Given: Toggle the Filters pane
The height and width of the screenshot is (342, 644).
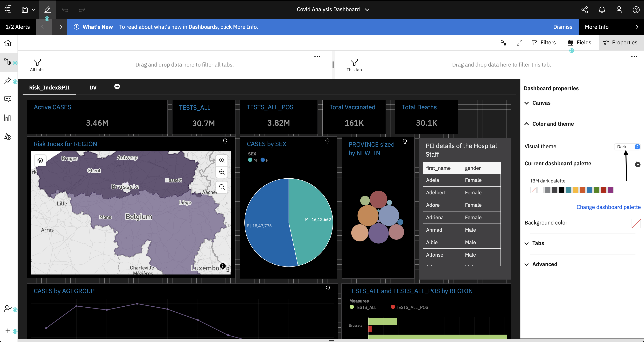Looking at the screenshot, I should tap(543, 43).
